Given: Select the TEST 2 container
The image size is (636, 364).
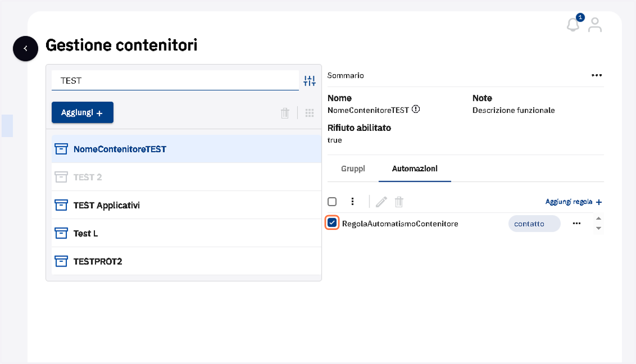Looking at the screenshot, I should point(187,177).
